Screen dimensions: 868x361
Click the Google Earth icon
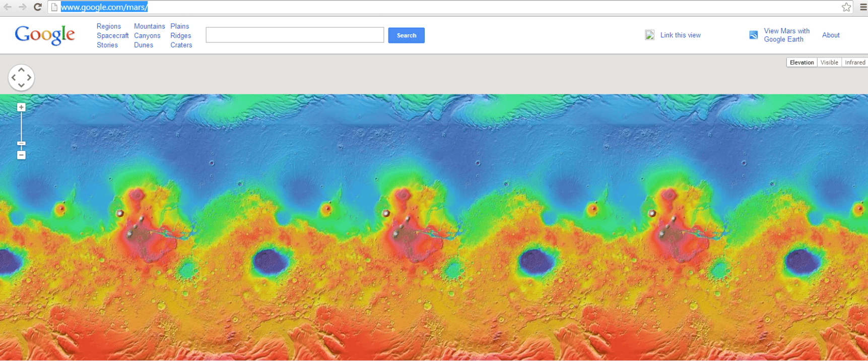pos(754,35)
